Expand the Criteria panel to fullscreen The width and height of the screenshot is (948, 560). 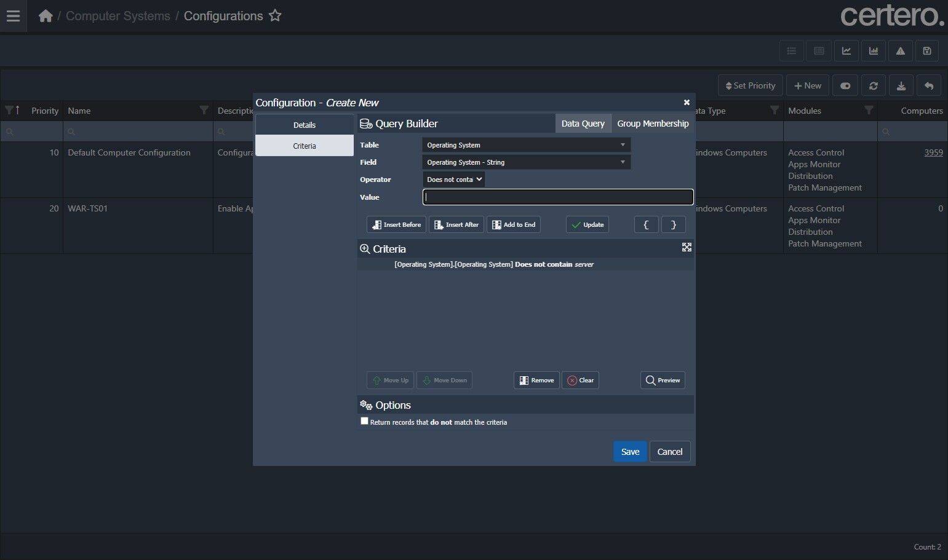click(x=687, y=247)
